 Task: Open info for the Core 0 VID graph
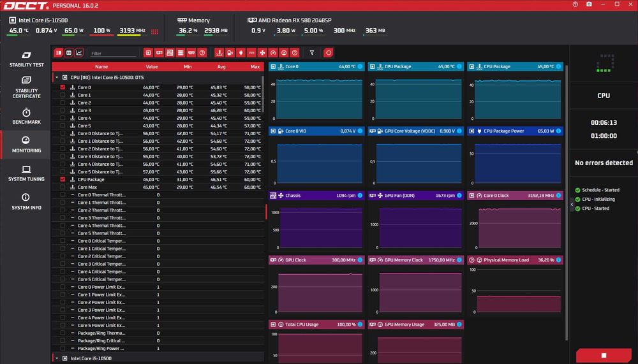click(360, 131)
